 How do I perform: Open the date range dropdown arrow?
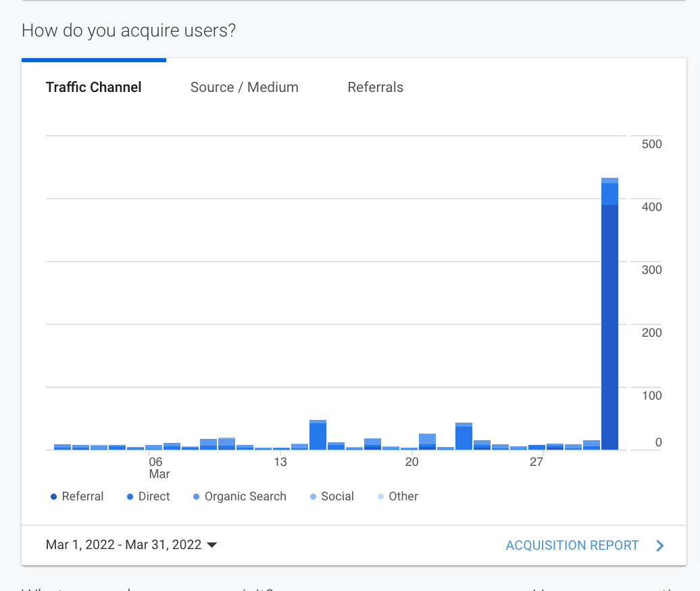pos(211,545)
